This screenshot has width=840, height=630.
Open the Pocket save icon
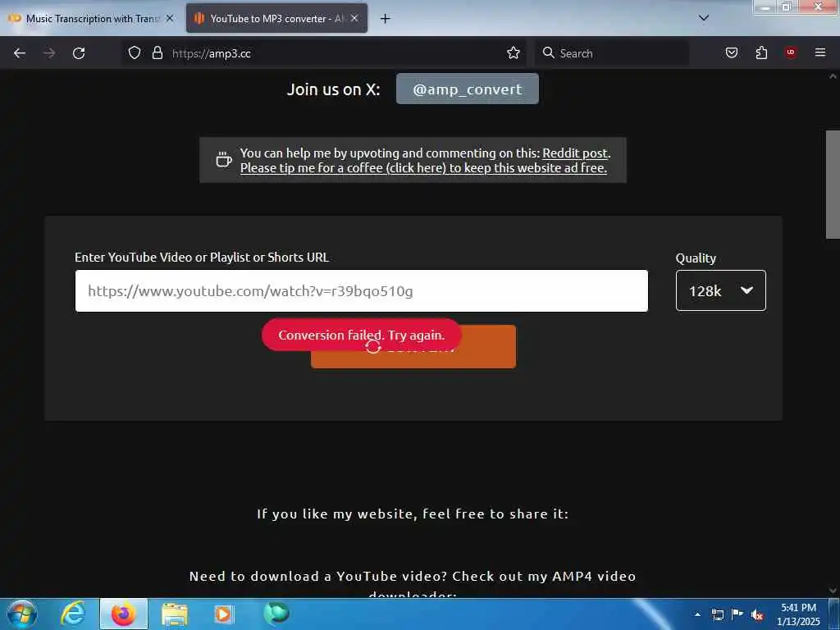tap(732, 53)
